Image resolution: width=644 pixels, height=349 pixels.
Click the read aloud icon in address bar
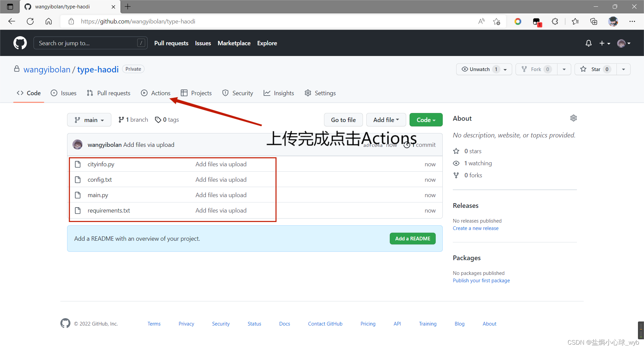pos(481,21)
